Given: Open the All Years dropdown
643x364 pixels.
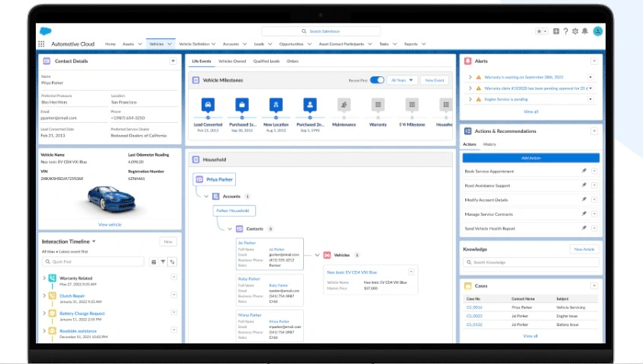Looking at the screenshot, I should (402, 80).
